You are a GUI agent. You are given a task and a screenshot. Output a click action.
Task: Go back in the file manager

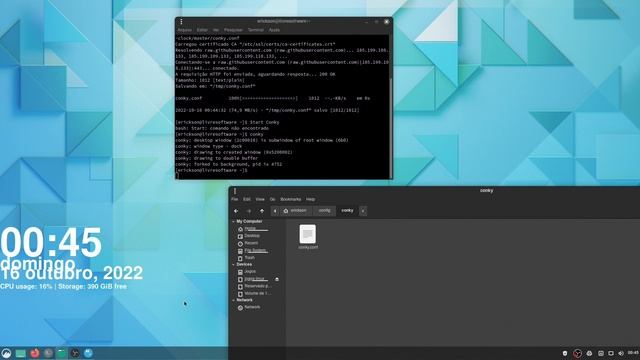point(236,211)
